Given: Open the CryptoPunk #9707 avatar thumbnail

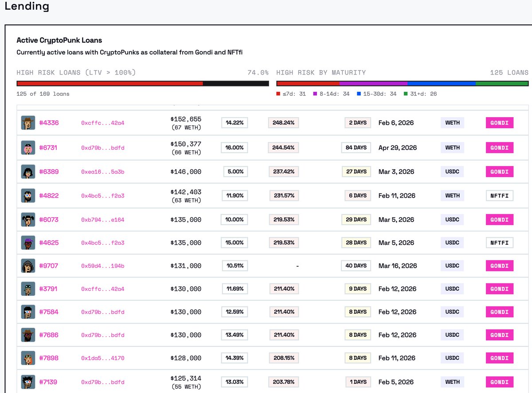Looking at the screenshot, I should (x=28, y=266).
